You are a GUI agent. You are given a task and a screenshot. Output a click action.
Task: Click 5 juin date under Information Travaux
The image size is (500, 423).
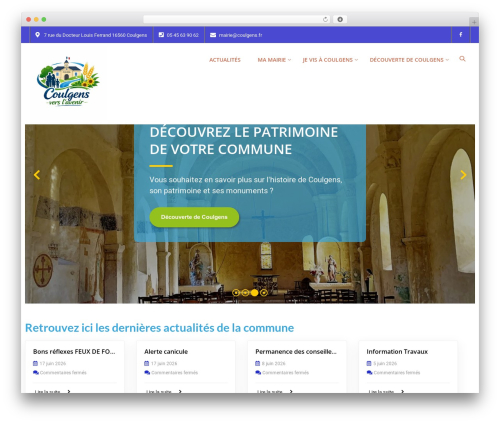click(x=385, y=363)
